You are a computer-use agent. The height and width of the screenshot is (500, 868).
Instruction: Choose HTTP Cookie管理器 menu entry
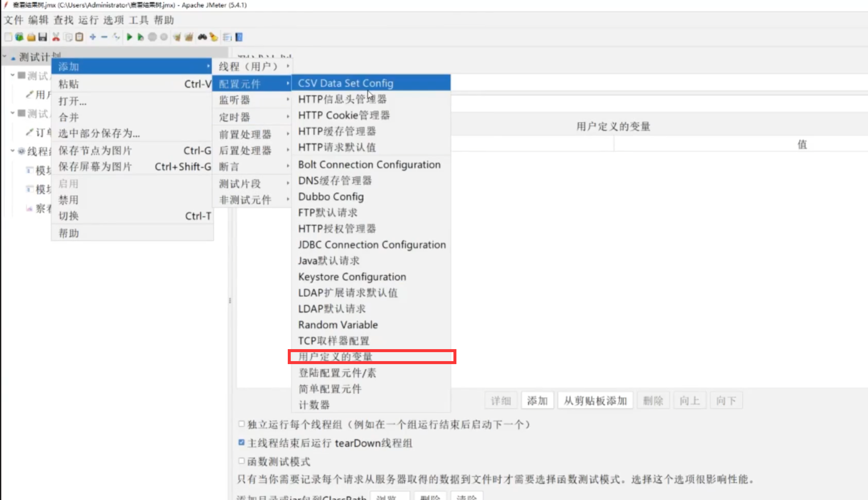[344, 115]
